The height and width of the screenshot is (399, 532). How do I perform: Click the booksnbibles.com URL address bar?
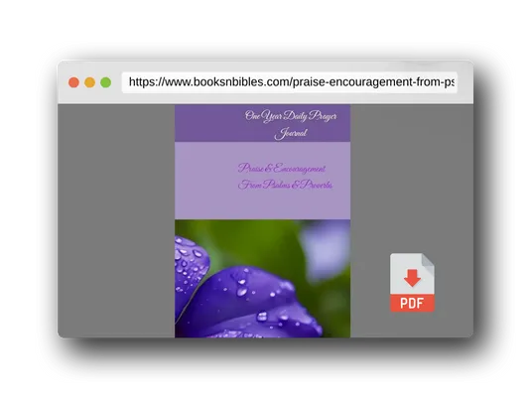[290, 82]
